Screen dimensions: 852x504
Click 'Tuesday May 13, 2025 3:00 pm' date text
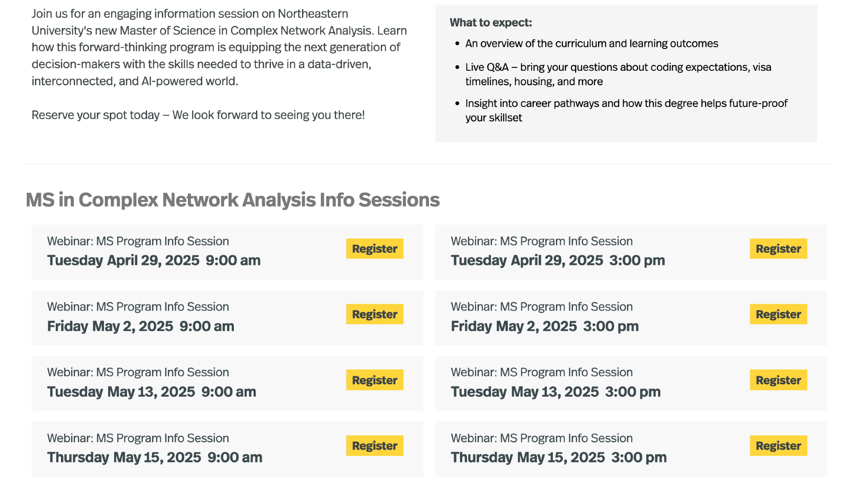click(556, 392)
